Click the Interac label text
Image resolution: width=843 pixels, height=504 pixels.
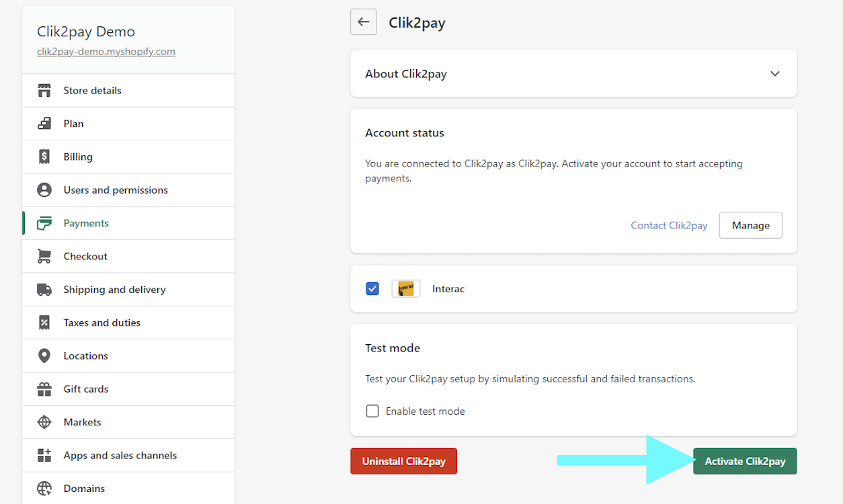click(x=448, y=289)
